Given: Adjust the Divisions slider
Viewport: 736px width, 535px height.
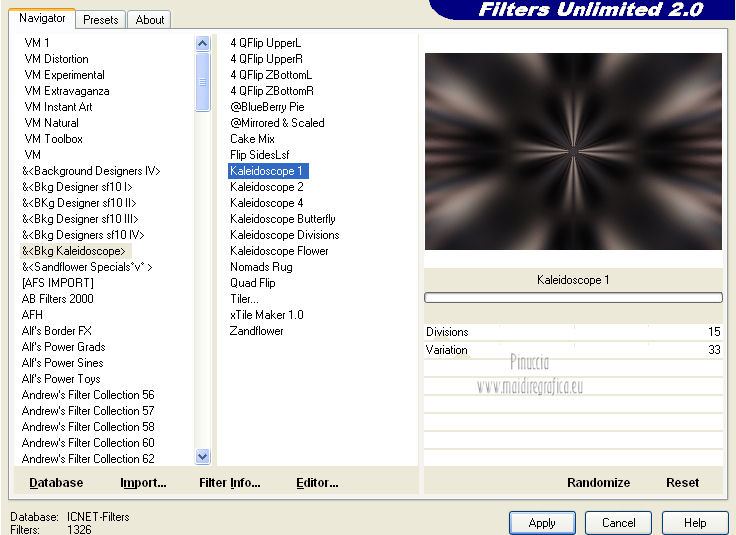Looking at the screenshot, I should pos(573,332).
